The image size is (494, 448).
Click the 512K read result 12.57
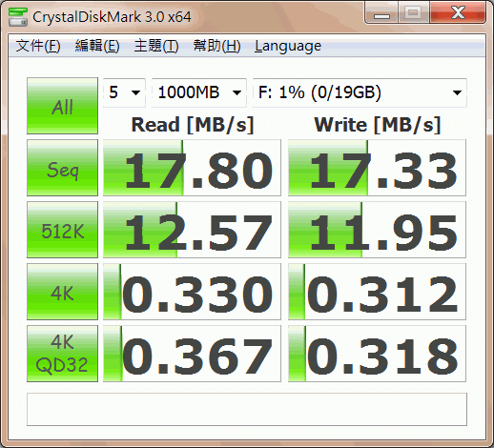192,230
